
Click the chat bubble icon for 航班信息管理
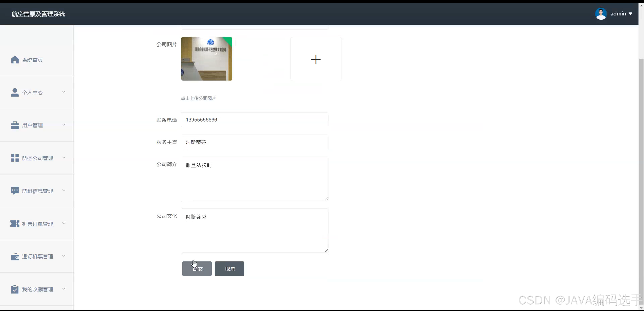(15, 191)
